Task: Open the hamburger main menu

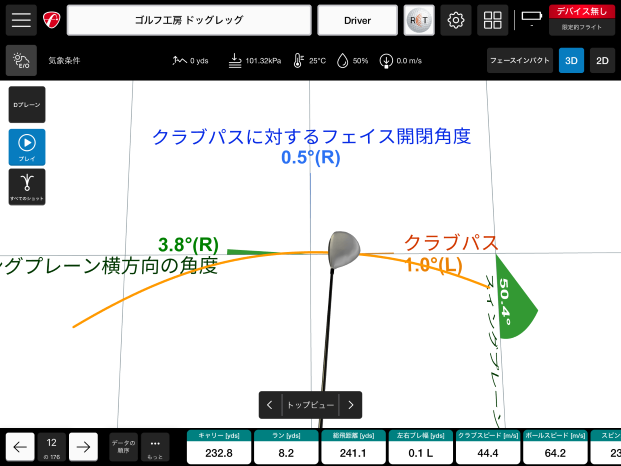Action: coord(21,20)
